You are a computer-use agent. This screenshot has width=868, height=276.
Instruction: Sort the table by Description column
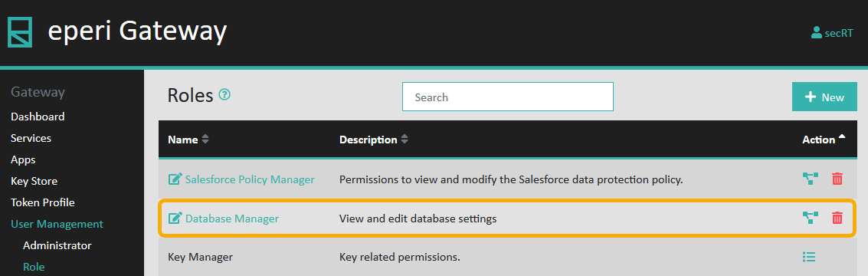(x=374, y=140)
